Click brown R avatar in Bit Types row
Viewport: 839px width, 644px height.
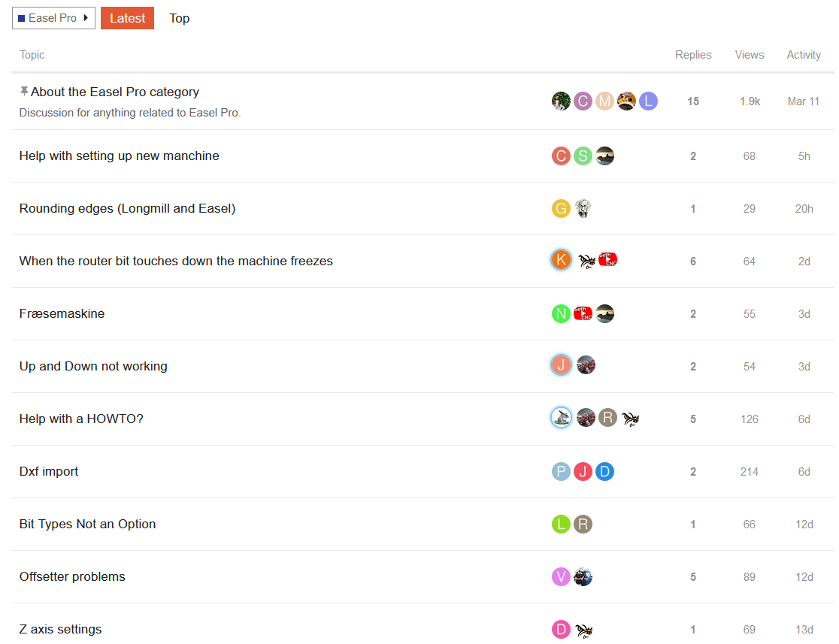click(583, 524)
